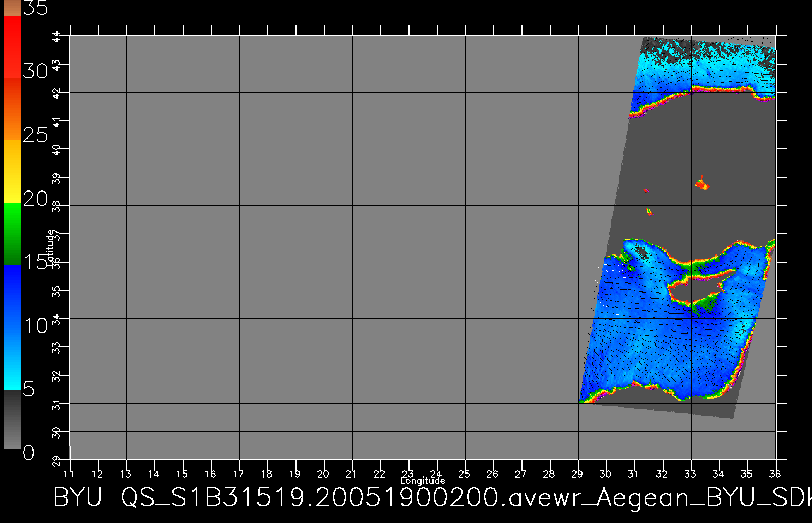Click longitude tick label "13"

[125, 474]
